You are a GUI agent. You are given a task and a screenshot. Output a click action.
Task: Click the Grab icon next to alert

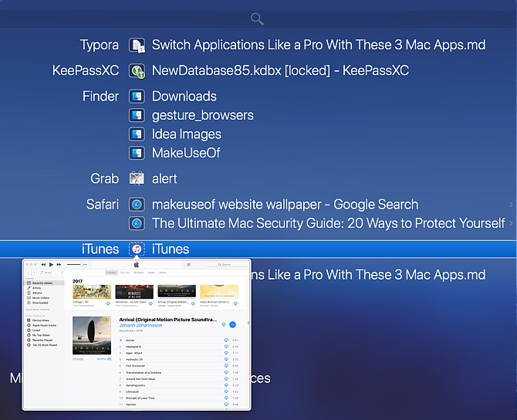pos(137,178)
